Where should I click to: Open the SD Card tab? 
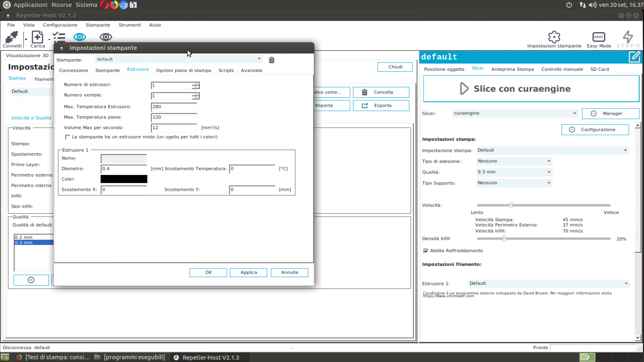pos(599,69)
